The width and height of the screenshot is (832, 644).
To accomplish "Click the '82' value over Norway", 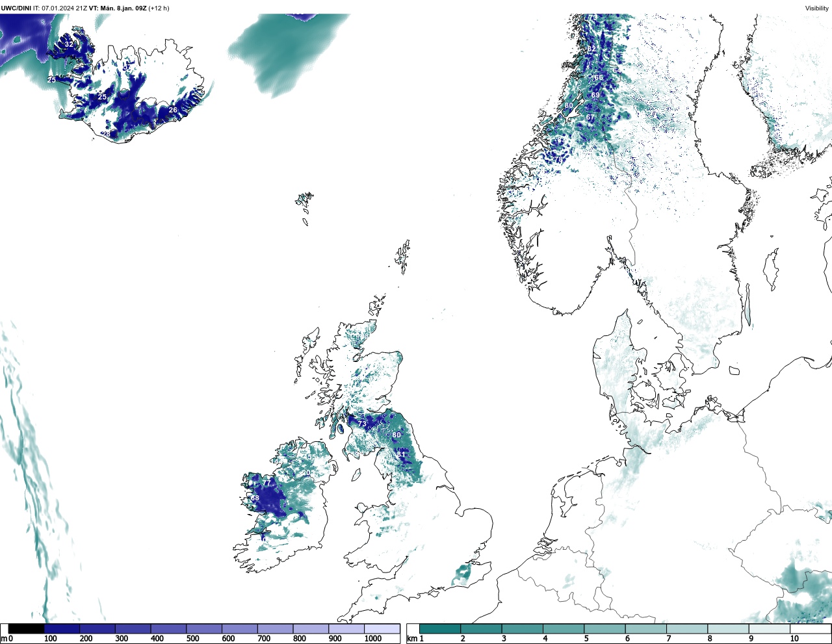I will tap(591, 49).
